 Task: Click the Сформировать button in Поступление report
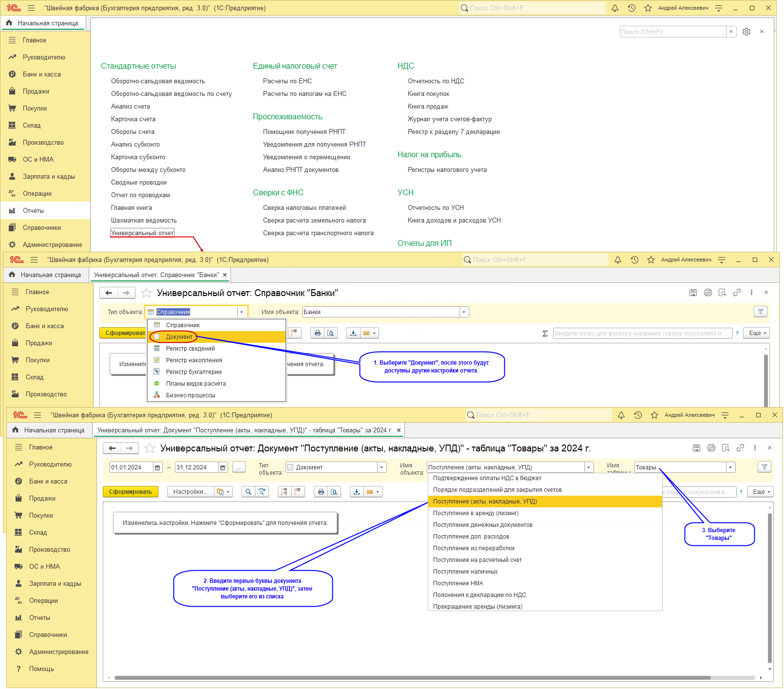point(130,492)
